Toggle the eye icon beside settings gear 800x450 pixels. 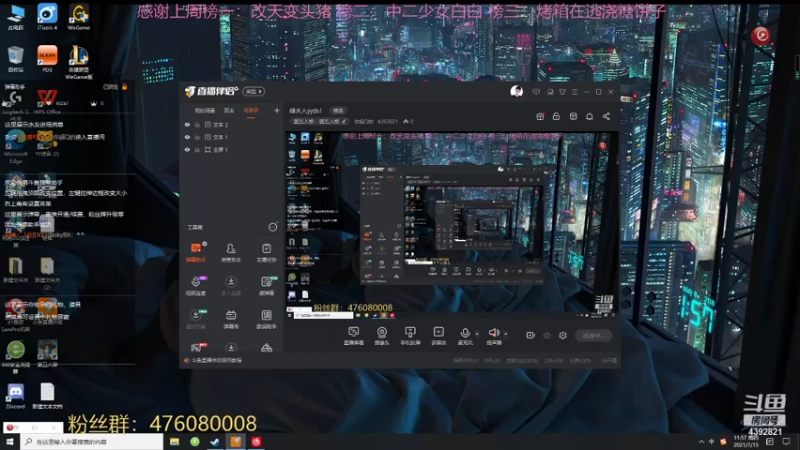[x=547, y=335]
